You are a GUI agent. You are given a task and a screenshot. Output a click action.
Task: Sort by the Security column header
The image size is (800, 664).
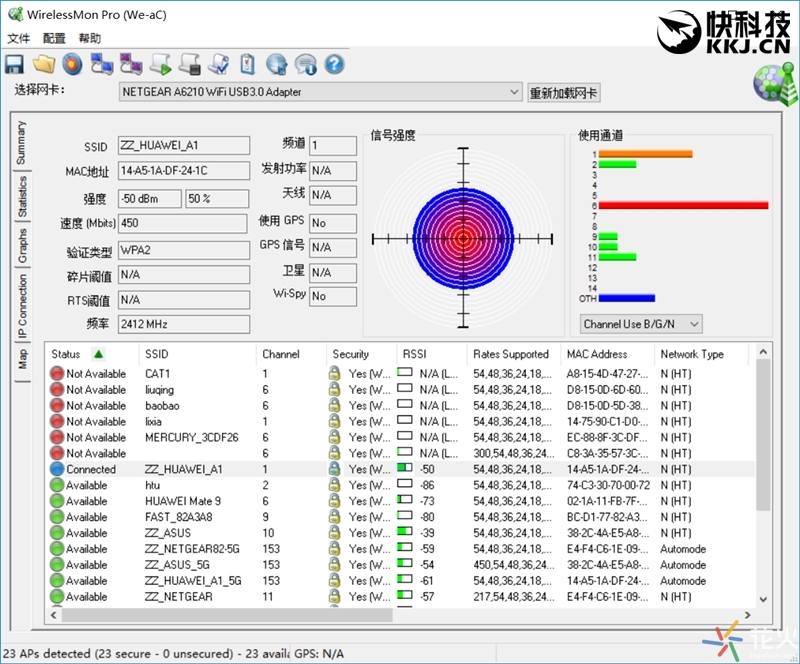click(x=361, y=354)
